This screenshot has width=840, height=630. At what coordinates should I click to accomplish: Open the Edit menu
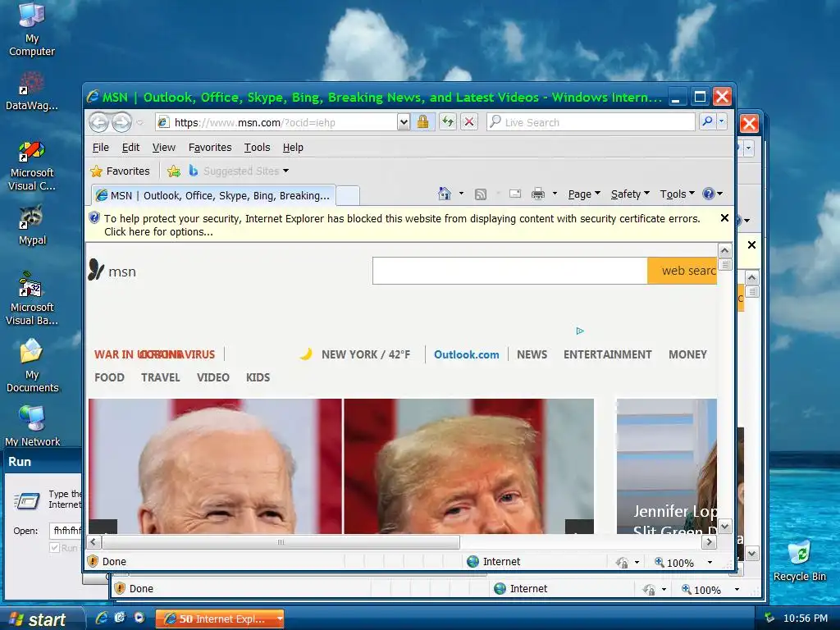coord(130,148)
